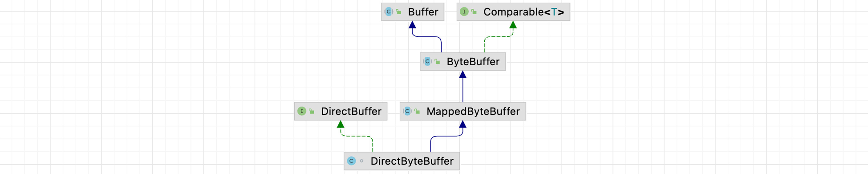Click the class icon beside DirectByteBuffer
The width and height of the screenshot is (868, 174).
(x=351, y=161)
